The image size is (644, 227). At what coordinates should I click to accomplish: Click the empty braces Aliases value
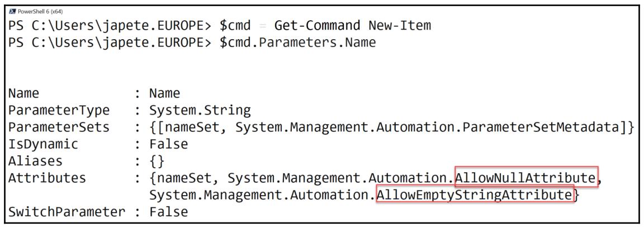coord(157,162)
